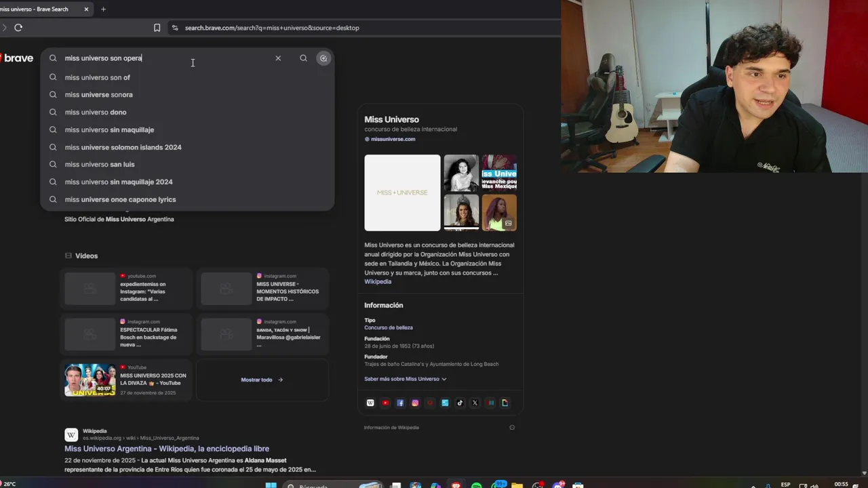Image resolution: width=868 pixels, height=488 pixels.
Task: Click the 'Miss Universo' info panel heading
Action: (391, 119)
